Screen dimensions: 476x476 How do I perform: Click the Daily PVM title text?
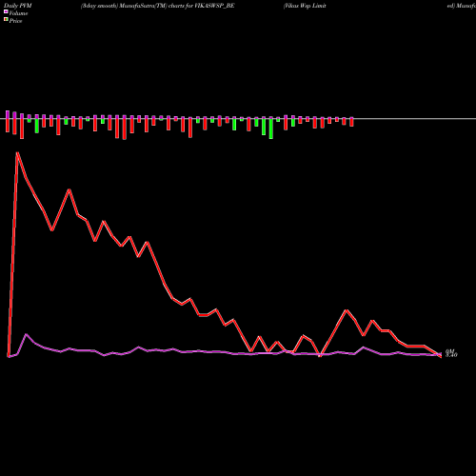[18, 6]
